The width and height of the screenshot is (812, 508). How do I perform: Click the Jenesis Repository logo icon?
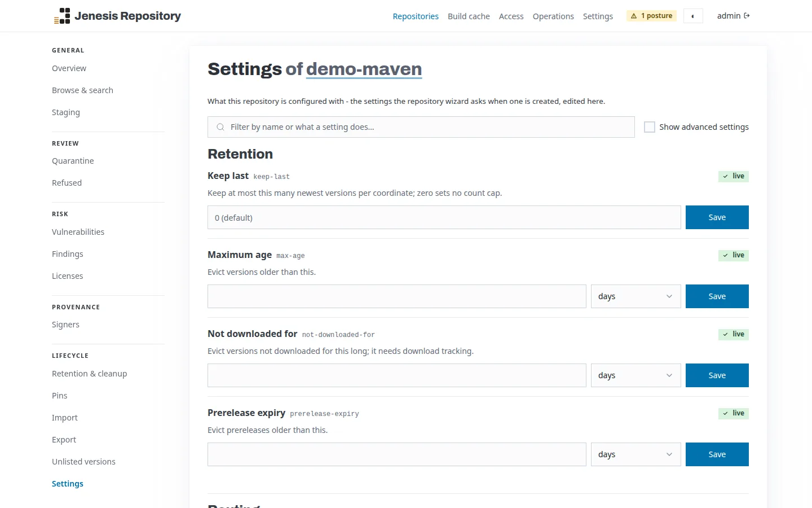pyautogui.click(x=62, y=16)
